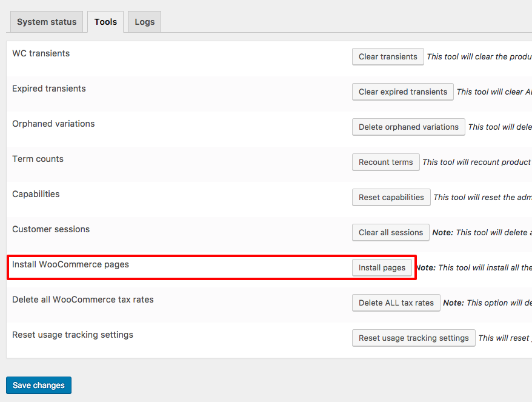Open the Logs tab
Screen dimensions: 532x402
[144, 22]
